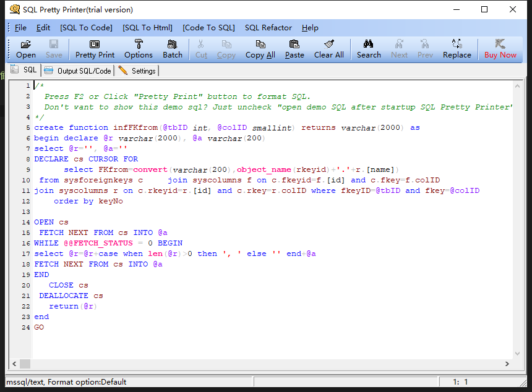Launch the Batch processing tool
The width and height of the screenshot is (532, 392).
tap(173, 49)
